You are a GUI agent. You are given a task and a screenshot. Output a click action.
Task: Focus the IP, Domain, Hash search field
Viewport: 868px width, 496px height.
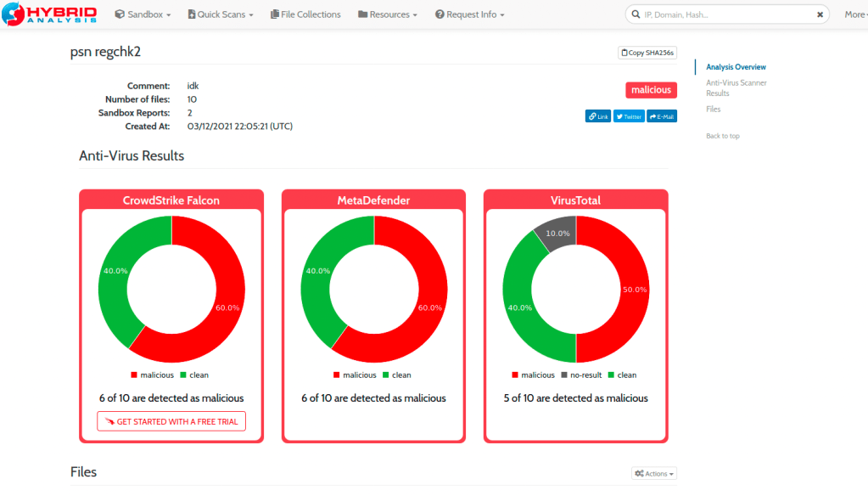[725, 14]
